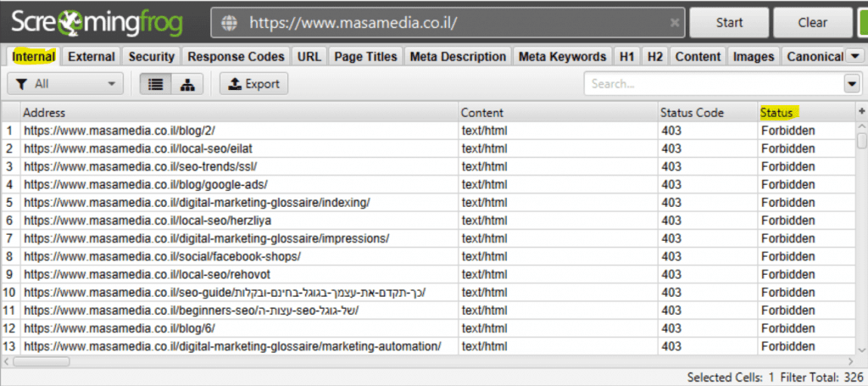Viewport: 868px width, 386px height.
Task: Click the horizontal scrollbar thumb
Action: pos(42,361)
